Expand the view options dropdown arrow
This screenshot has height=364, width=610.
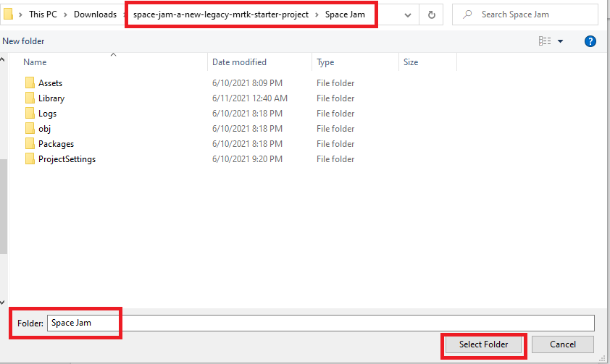(560, 41)
